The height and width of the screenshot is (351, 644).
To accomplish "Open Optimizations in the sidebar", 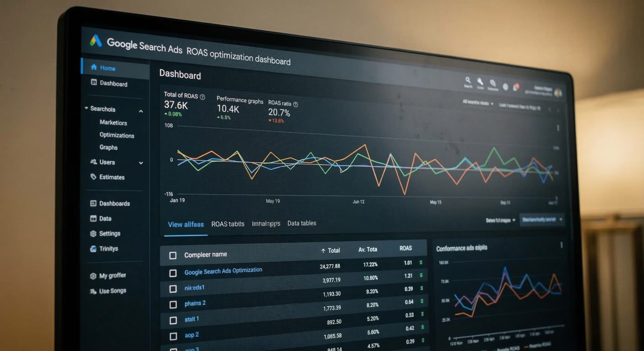I will 117,135.
